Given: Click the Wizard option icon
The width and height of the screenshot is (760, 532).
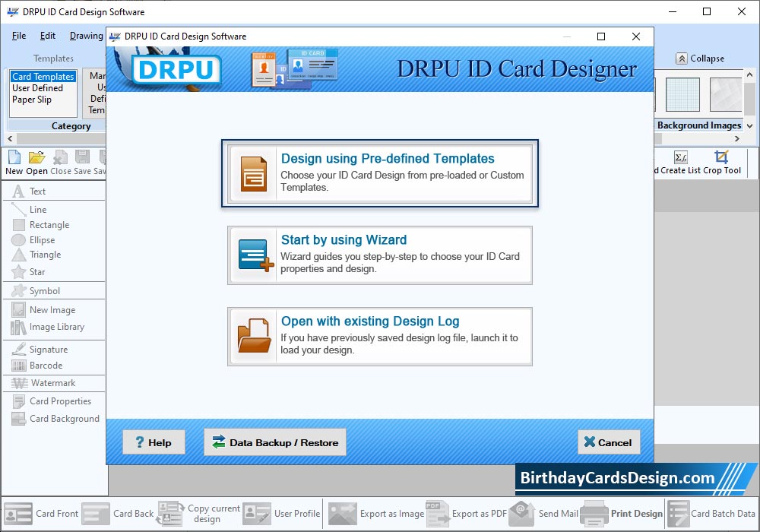Looking at the screenshot, I should 255,255.
